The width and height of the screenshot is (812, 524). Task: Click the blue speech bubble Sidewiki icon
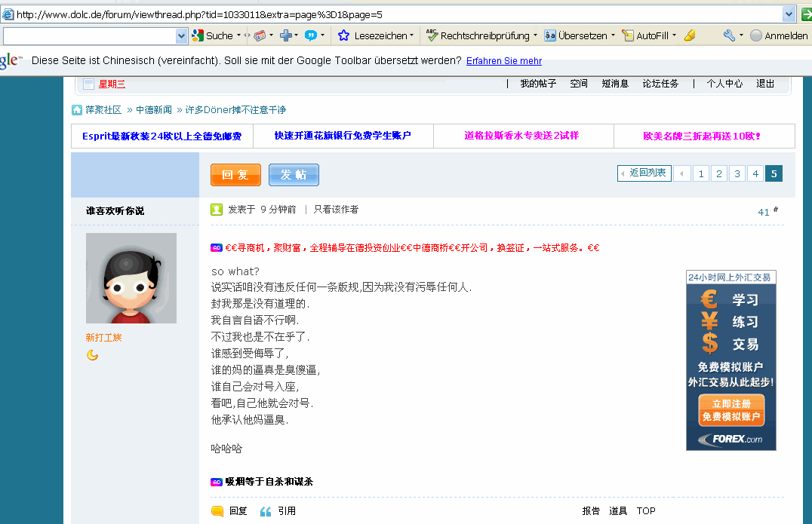310,35
